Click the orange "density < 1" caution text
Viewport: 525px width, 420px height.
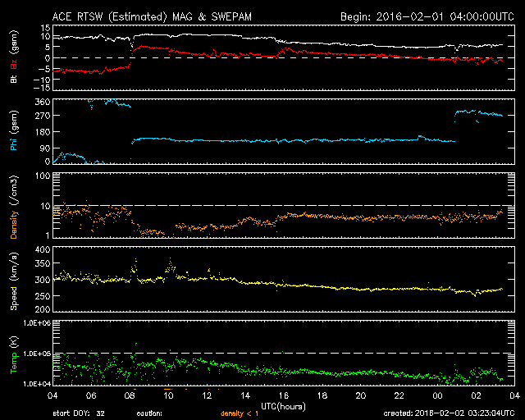point(240,413)
